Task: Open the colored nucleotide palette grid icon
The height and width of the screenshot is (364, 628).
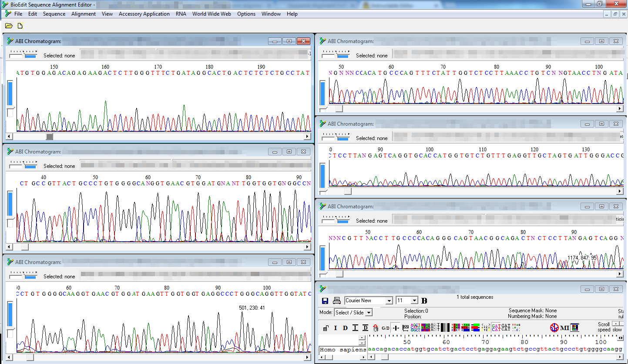Action: click(574, 327)
